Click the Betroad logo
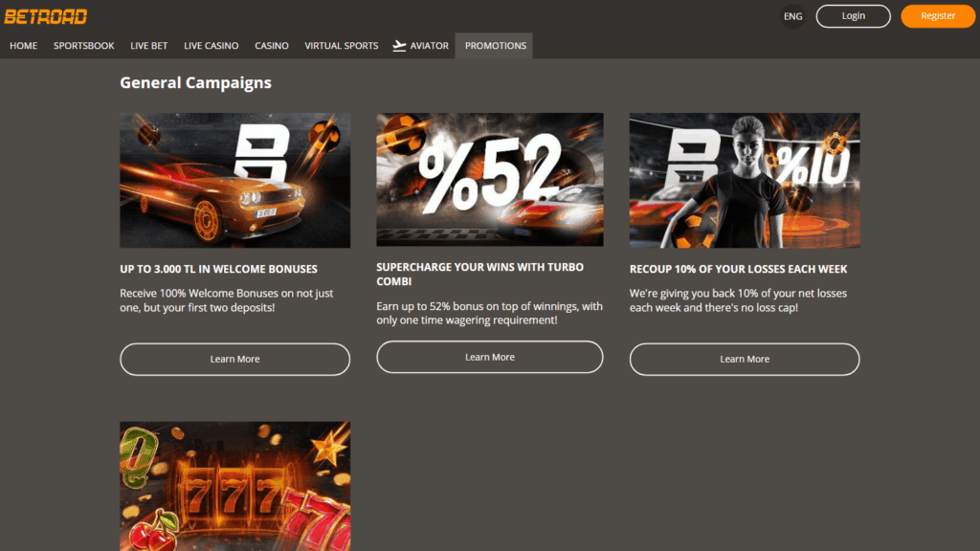 click(46, 16)
